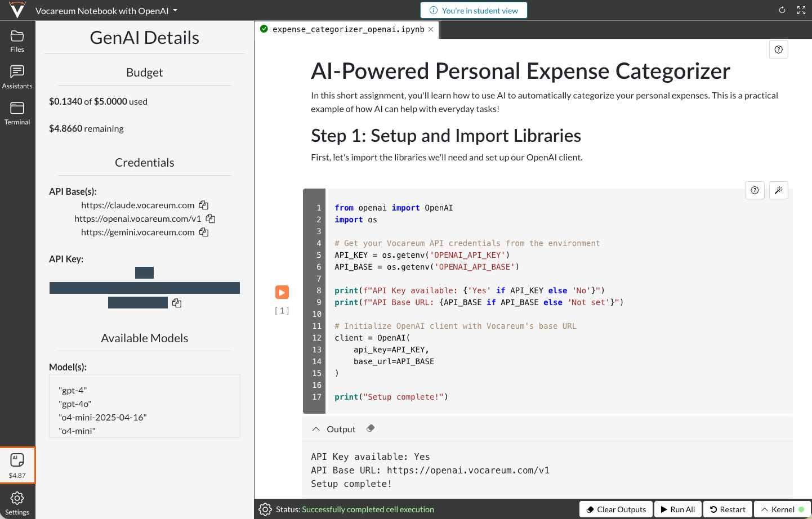The height and width of the screenshot is (519, 812).
Task: Click the Run All button
Action: tap(678, 509)
